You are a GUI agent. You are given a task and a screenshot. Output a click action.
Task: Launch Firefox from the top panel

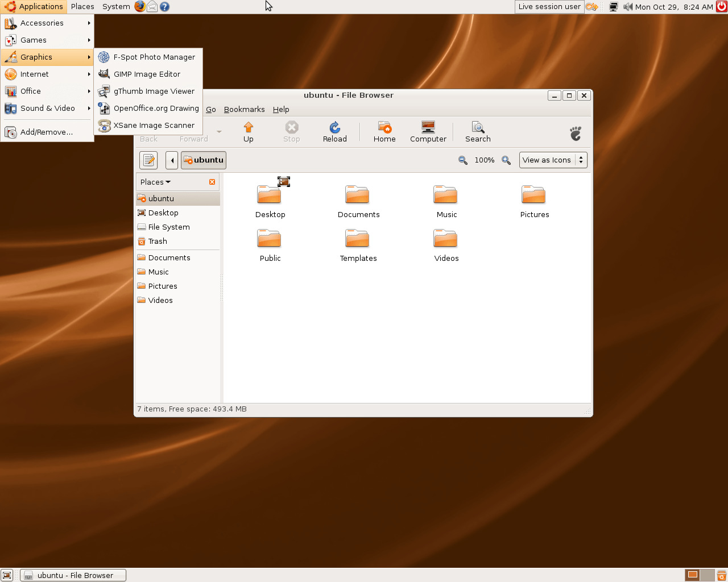point(140,7)
